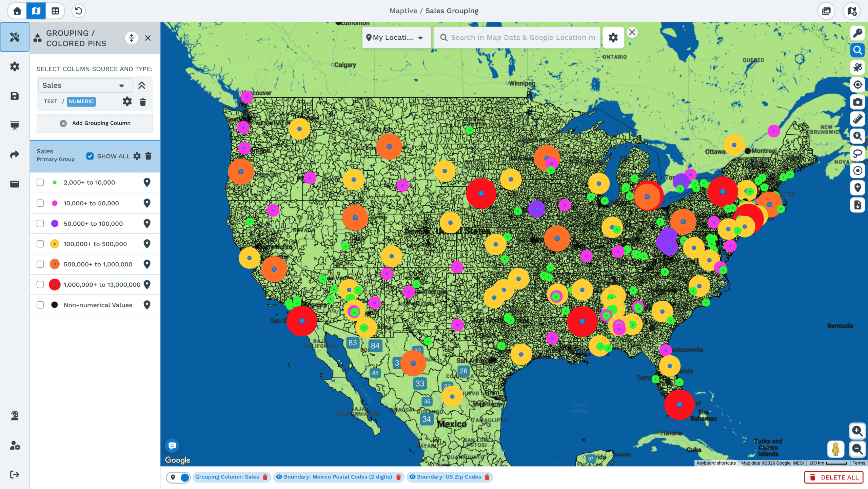Open the My Location dropdown
Image resolution: width=868 pixels, height=489 pixels.
[x=396, y=38]
